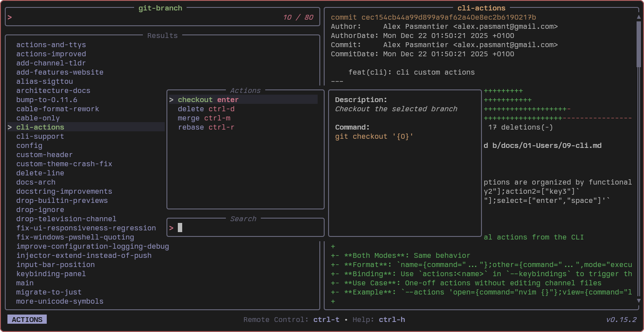Select the bump-to-0.11.6 branch
The height and width of the screenshot is (332, 644).
click(47, 100)
